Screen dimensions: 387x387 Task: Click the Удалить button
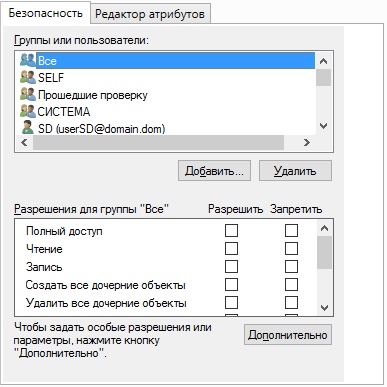coord(295,171)
